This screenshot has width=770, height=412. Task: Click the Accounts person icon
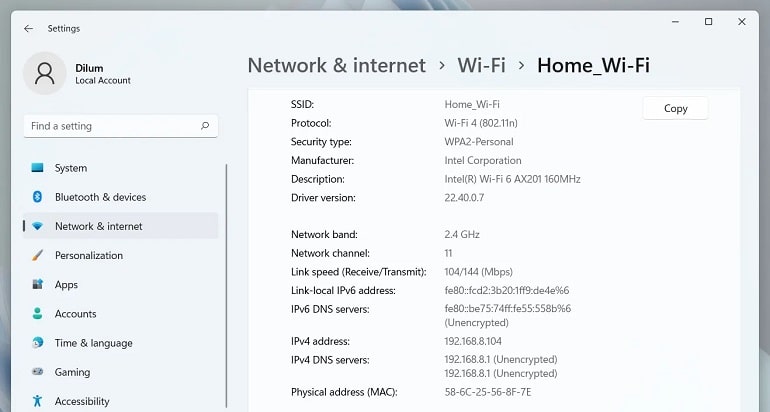[37, 313]
